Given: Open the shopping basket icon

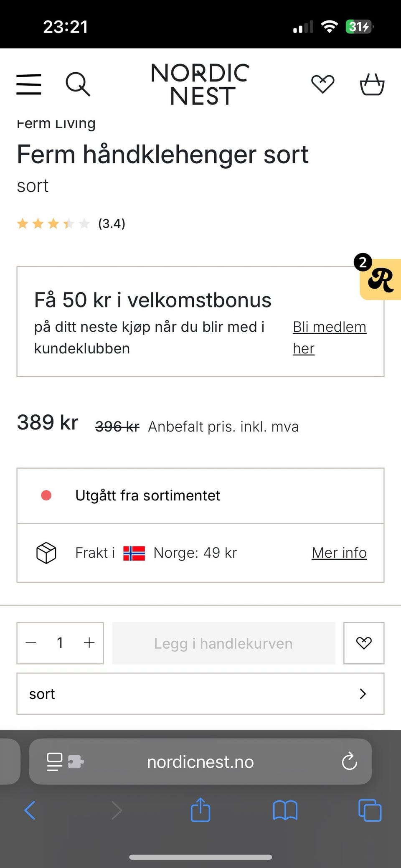Looking at the screenshot, I should point(372,84).
